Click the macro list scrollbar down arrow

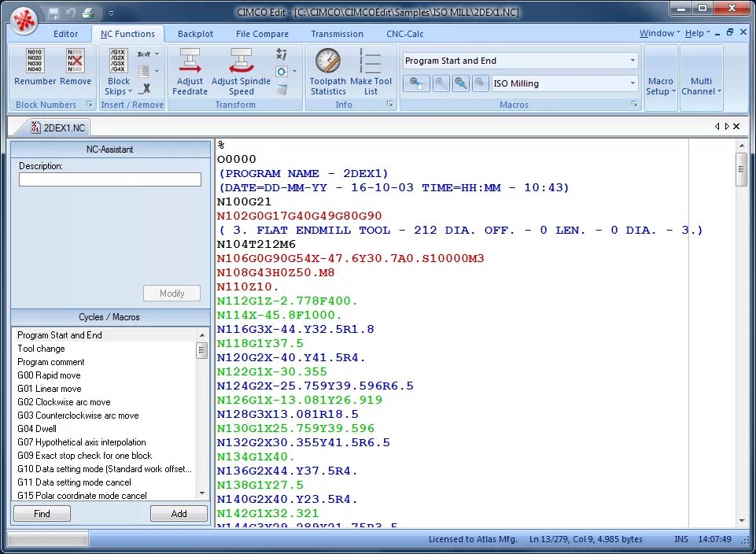tap(202, 493)
